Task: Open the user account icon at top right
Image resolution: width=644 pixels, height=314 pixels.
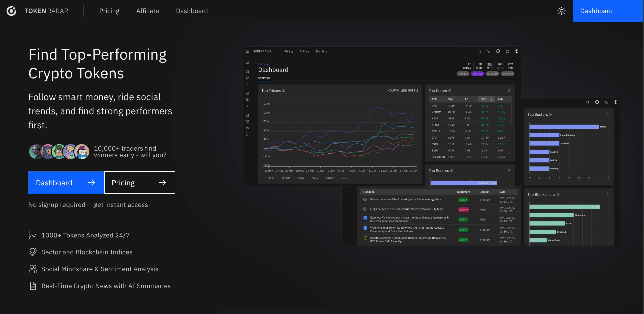Action: (x=517, y=51)
